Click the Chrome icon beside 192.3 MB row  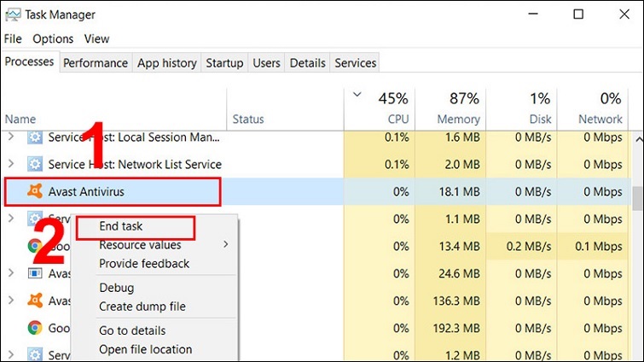pos(35,328)
